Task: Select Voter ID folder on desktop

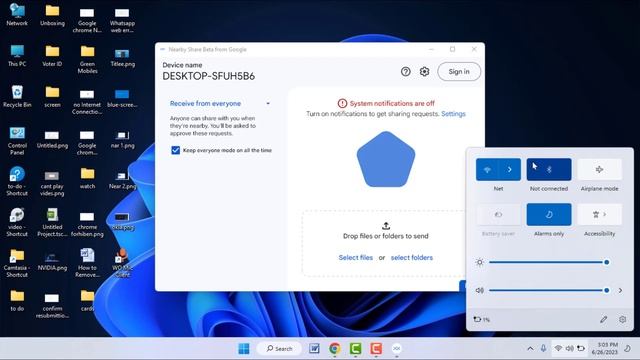Action: (52, 56)
